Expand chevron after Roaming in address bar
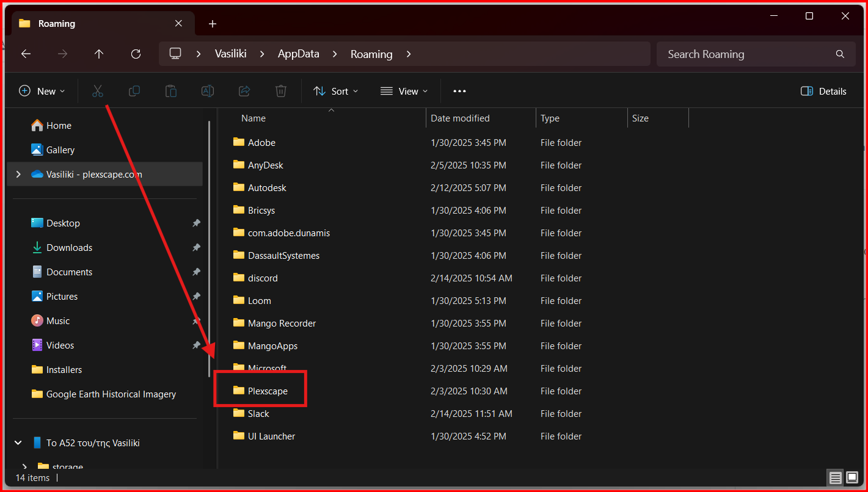Image resolution: width=868 pixels, height=492 pixels. click(x=409, y=54)
